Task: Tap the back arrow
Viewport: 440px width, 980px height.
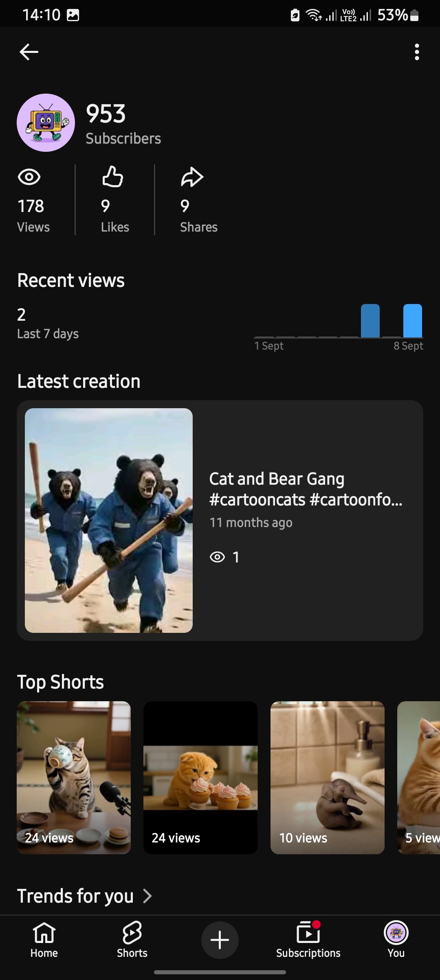Action: click(29, 52)
